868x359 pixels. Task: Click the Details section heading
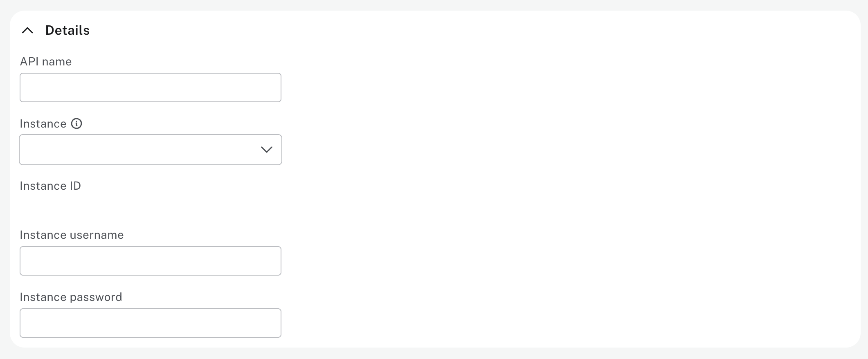(67, 30)
